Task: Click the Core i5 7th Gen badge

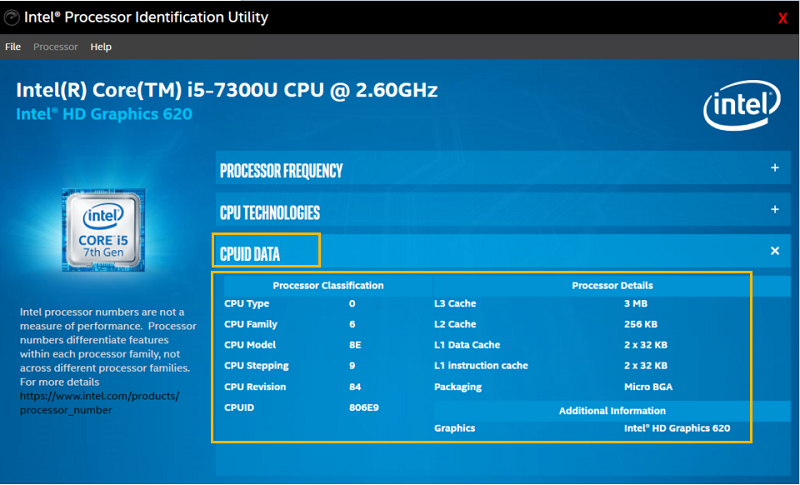Action: (x=104, y=230)
